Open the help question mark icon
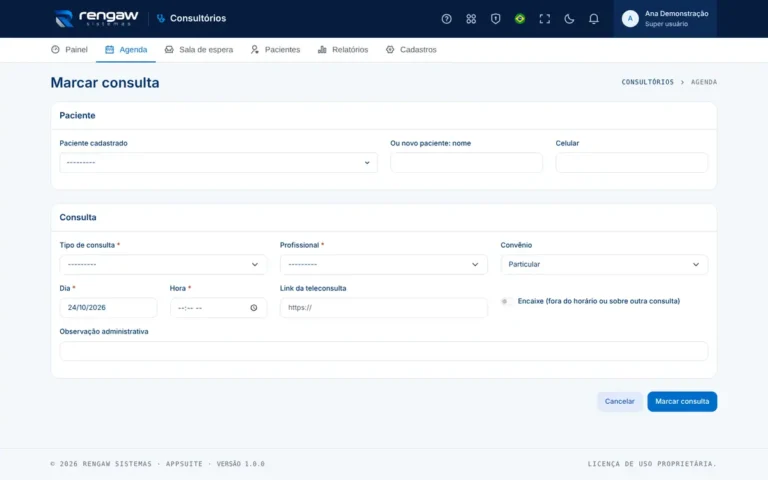768x480 pixels. pyautogui.click(x=446, y=19)
